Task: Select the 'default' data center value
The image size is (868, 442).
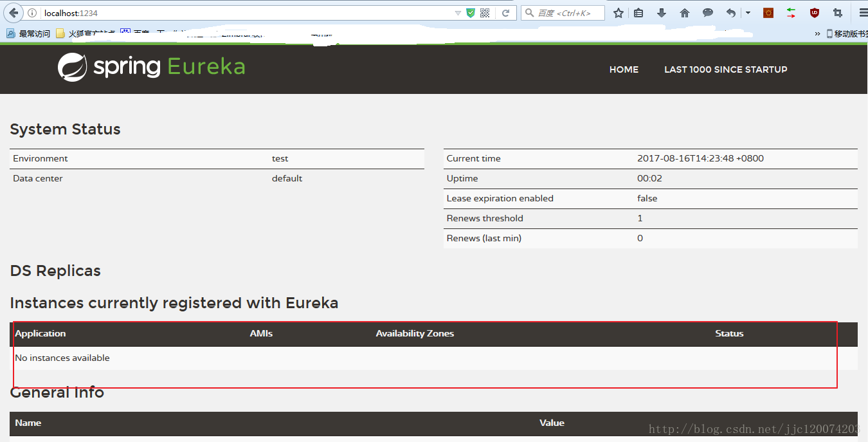Action: pyautogui.click(x=287, y=178)
